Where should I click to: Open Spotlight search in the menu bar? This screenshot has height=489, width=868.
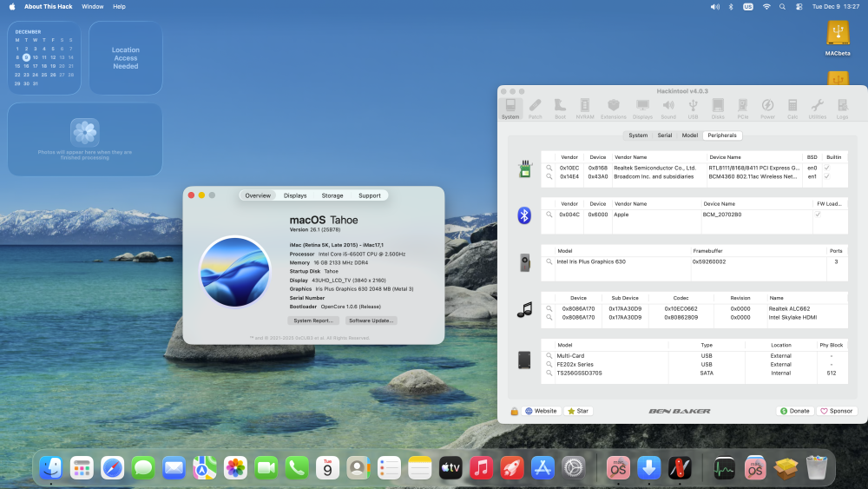point(782,7)
